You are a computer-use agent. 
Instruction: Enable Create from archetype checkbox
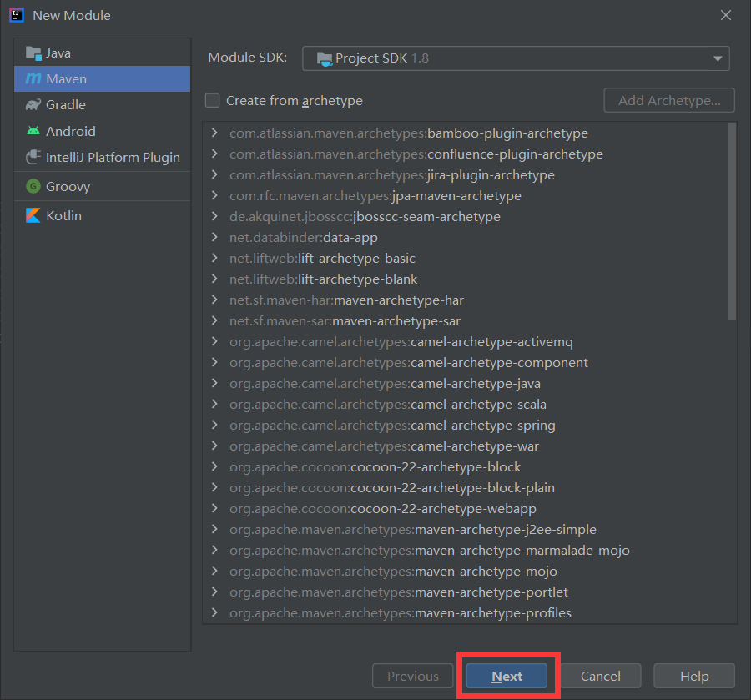(x=212, y=101)
